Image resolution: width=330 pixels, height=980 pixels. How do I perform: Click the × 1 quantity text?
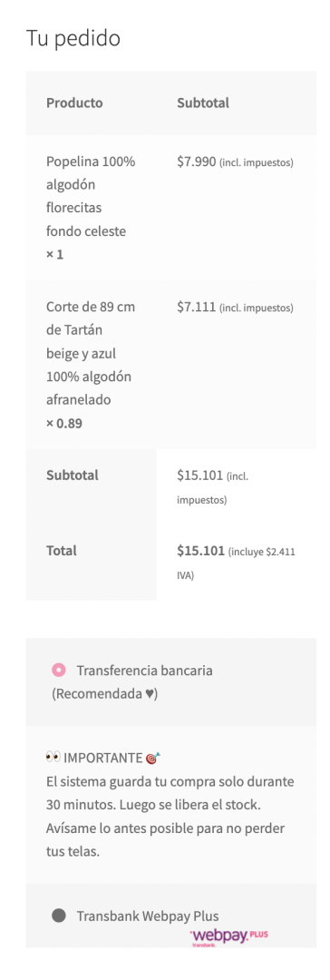(x=55, y=254)
